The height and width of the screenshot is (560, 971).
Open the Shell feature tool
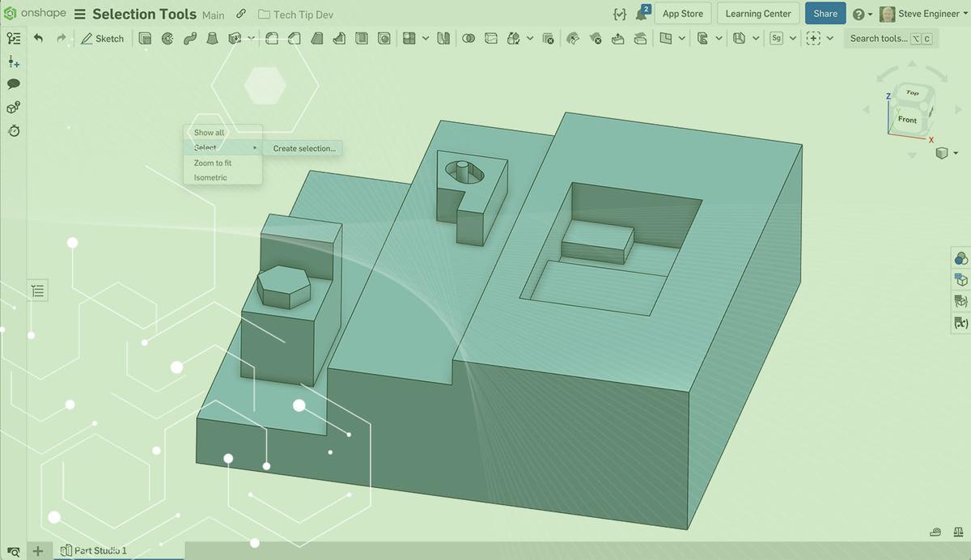(x=362, y=38)
